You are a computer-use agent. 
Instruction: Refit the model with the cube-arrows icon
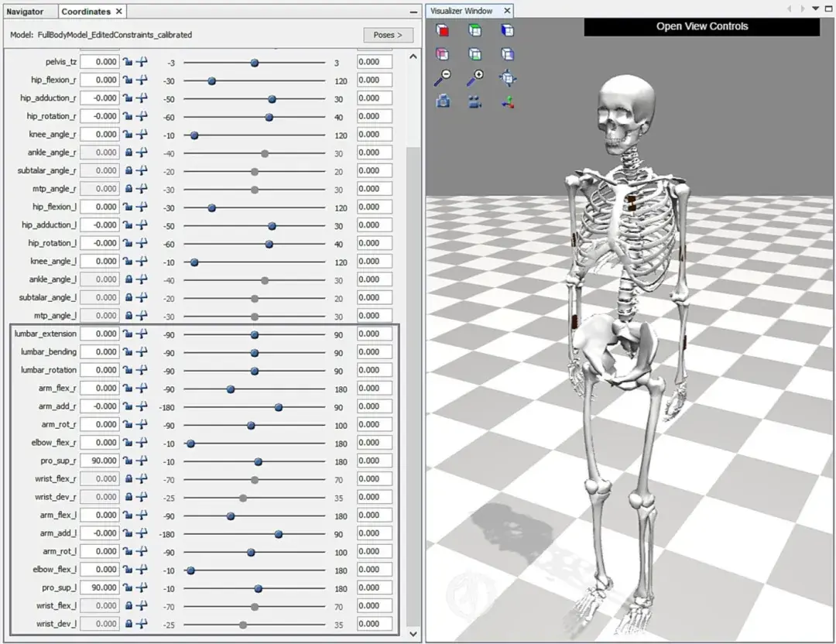(x=507, y=77)
